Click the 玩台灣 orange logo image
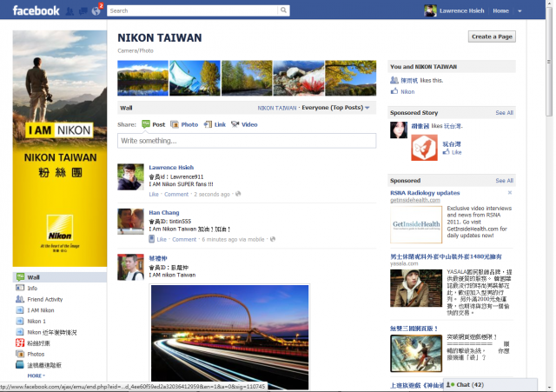556x392 pixels. (x=425, y=148)
